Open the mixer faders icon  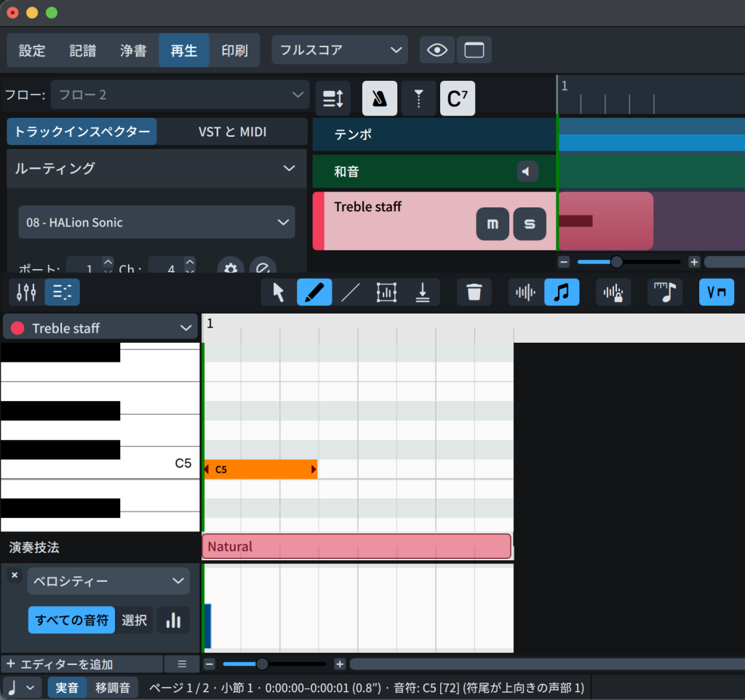click(26, 293)
